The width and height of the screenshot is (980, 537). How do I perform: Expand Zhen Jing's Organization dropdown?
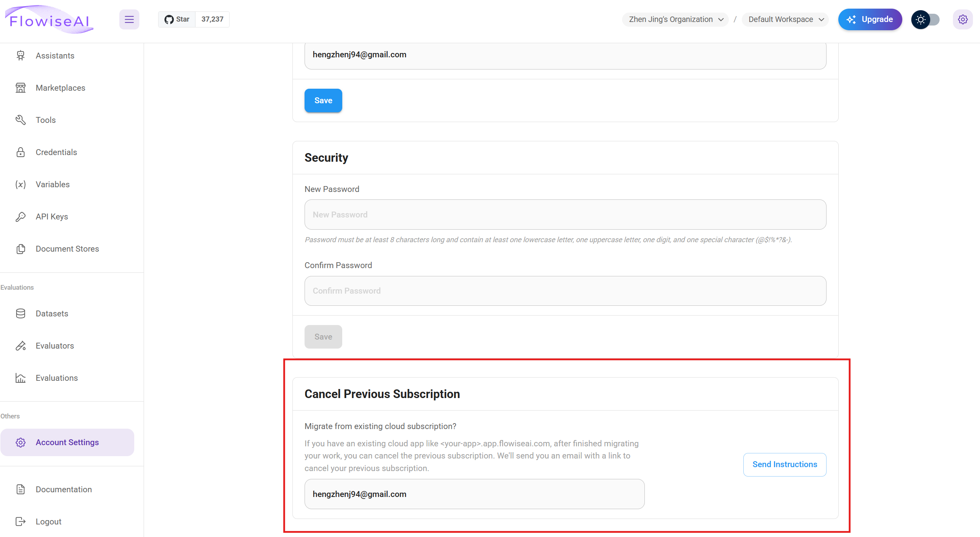click(675, 19)
